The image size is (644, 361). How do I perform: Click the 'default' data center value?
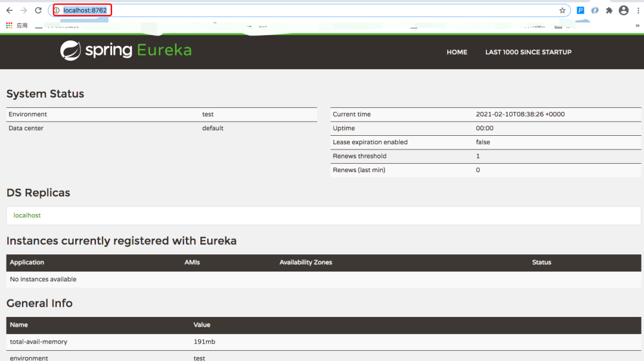(213, 129)
